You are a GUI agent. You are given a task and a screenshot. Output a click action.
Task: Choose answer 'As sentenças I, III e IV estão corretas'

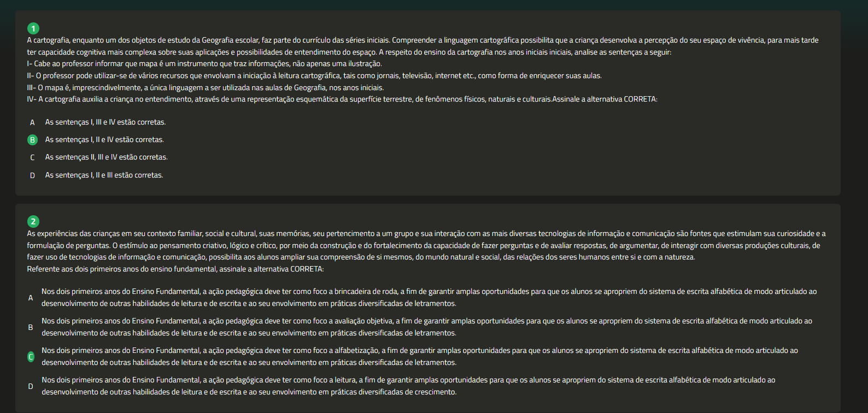pos(105,122)
